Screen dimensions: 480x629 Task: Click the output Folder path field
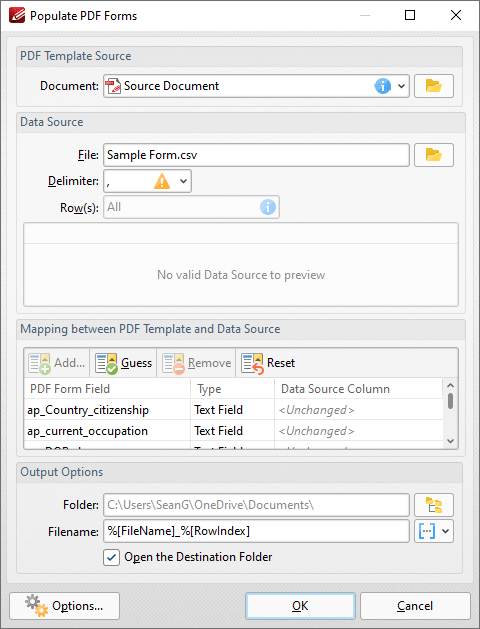(x=256, y=505)
